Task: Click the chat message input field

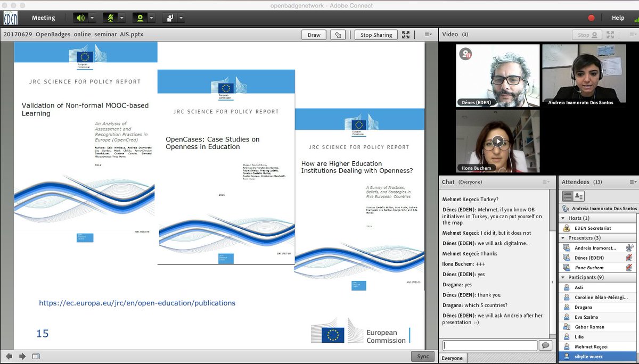Action: [490, 345]
